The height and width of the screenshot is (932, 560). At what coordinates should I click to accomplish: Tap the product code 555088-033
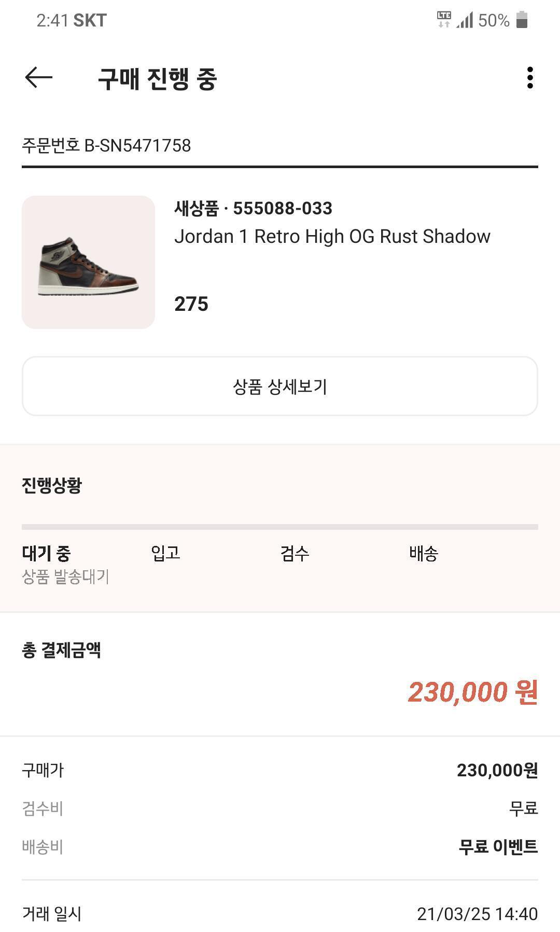283,209
